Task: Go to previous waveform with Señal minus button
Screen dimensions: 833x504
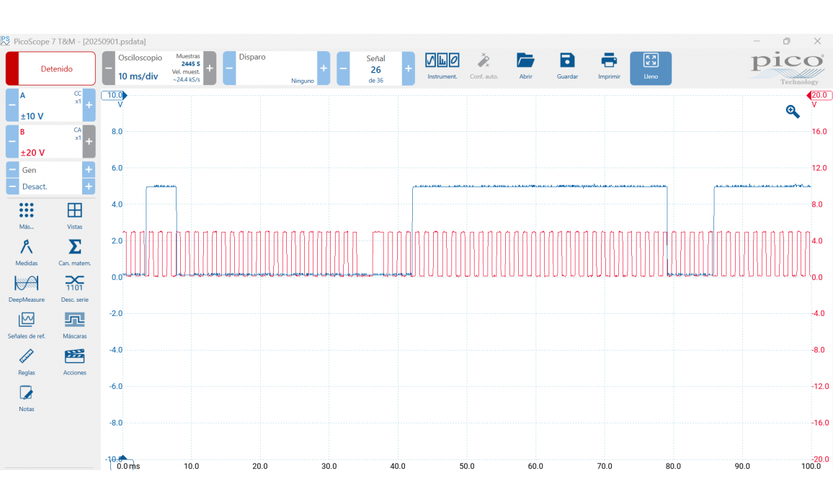Action: [x=343, y=68]
